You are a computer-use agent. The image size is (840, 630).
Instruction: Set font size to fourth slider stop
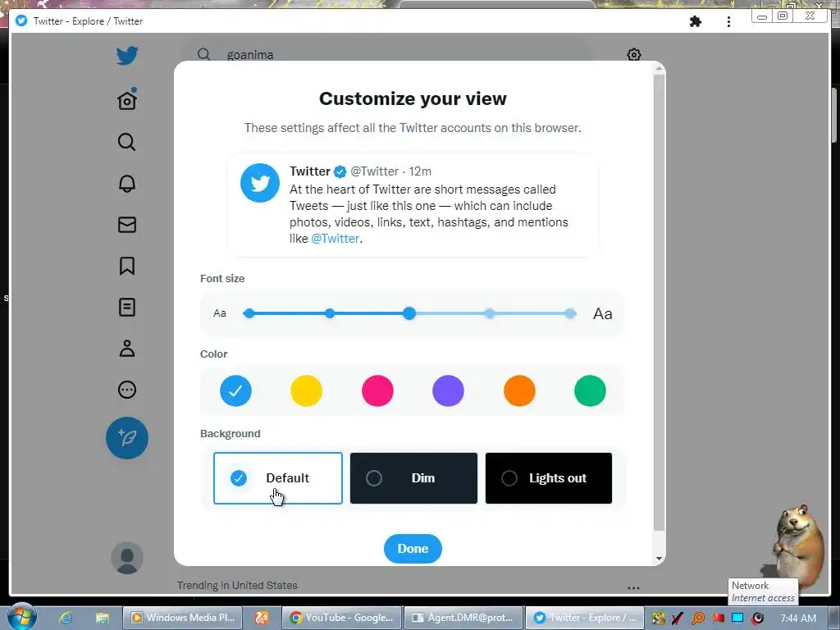point(490,313)
